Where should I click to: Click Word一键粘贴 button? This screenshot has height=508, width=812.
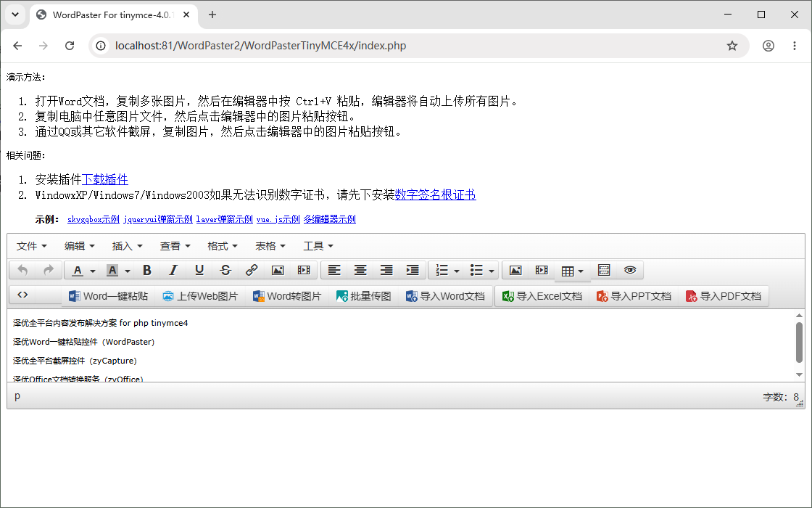(108, 296)
